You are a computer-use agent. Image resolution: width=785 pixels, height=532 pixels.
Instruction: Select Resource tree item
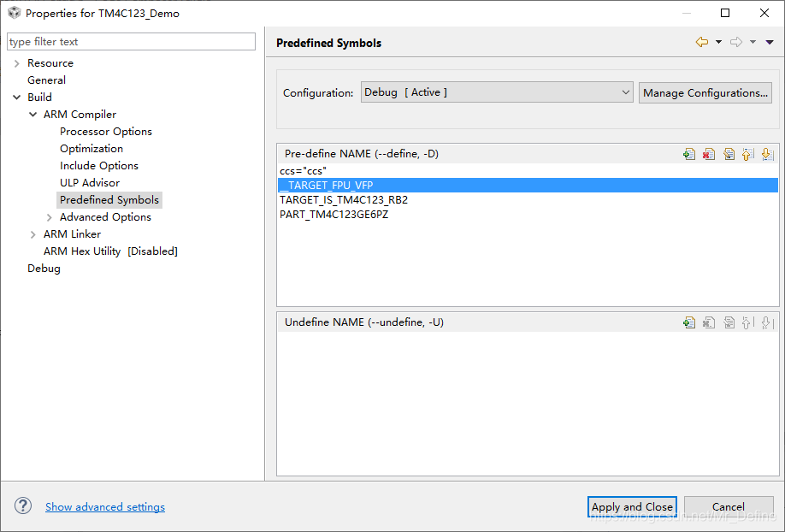pyautogui.click(x=50, y=63)
